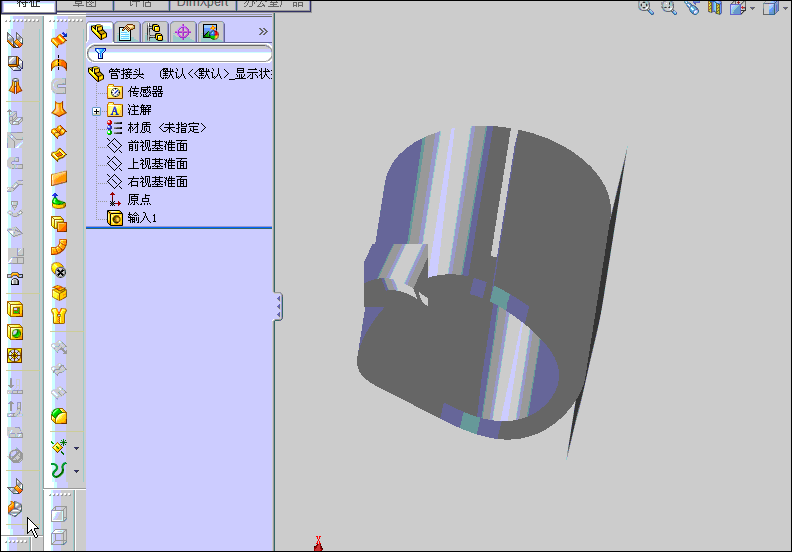Image resolution: width=792 pixels, height=552 pixels.
Task: Open the FeatureManager design tree tab
Action: (99, 32)
